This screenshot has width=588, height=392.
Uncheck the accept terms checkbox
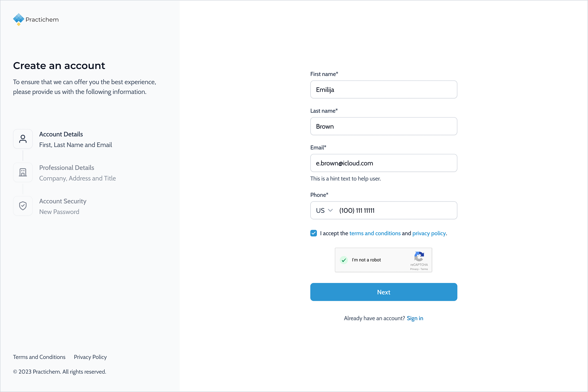(314, 233)
